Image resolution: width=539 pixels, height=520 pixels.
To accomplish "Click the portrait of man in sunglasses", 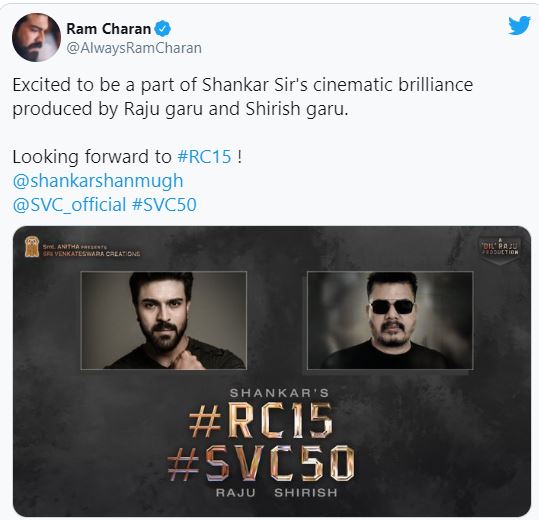I will coord(390,320).
